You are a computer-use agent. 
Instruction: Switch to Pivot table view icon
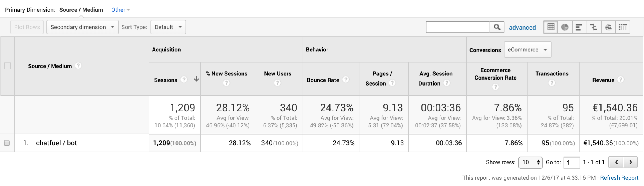[x=622, y=27]
